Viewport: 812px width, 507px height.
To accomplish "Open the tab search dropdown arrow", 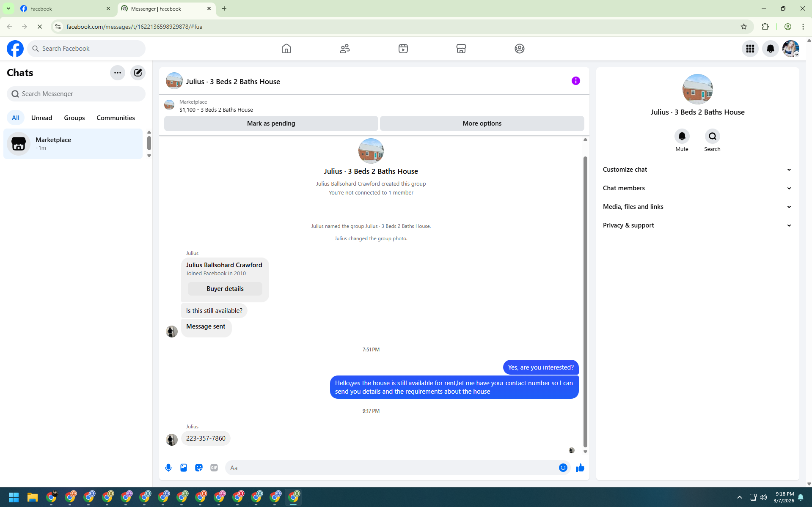I will click(8, 8).
